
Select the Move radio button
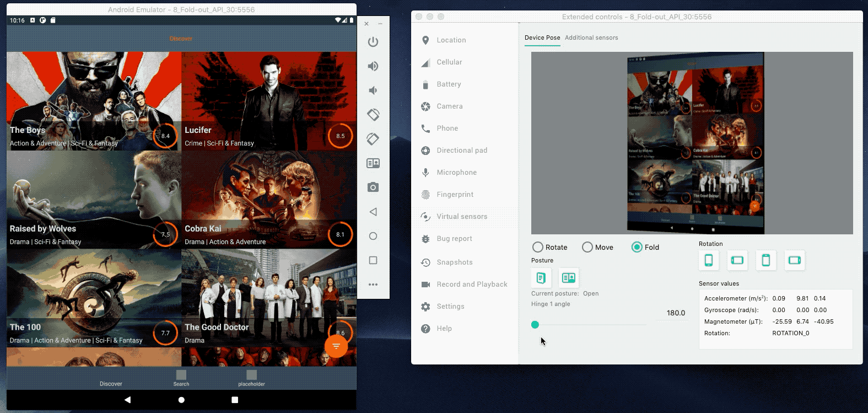click(x=587, y=247)
